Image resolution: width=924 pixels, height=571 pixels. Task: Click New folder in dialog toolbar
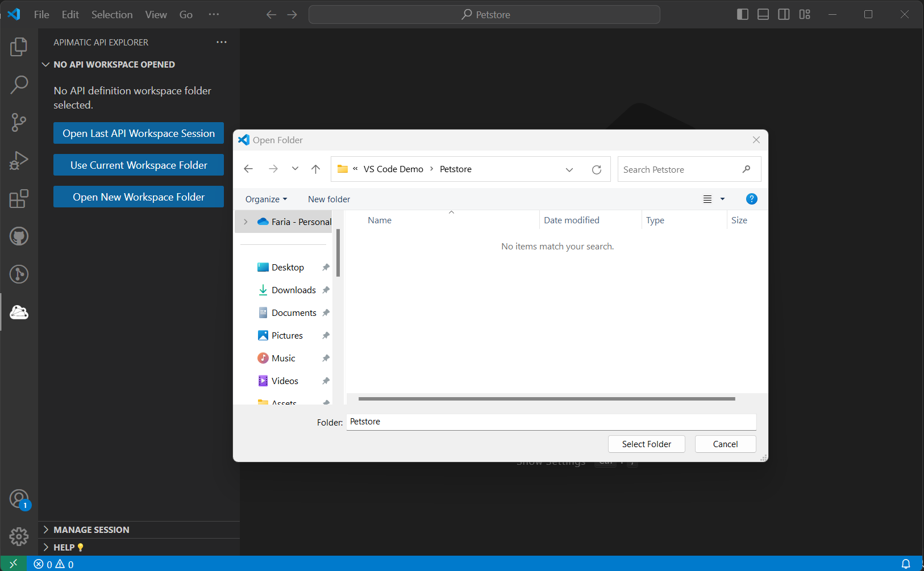pos(329,199)
